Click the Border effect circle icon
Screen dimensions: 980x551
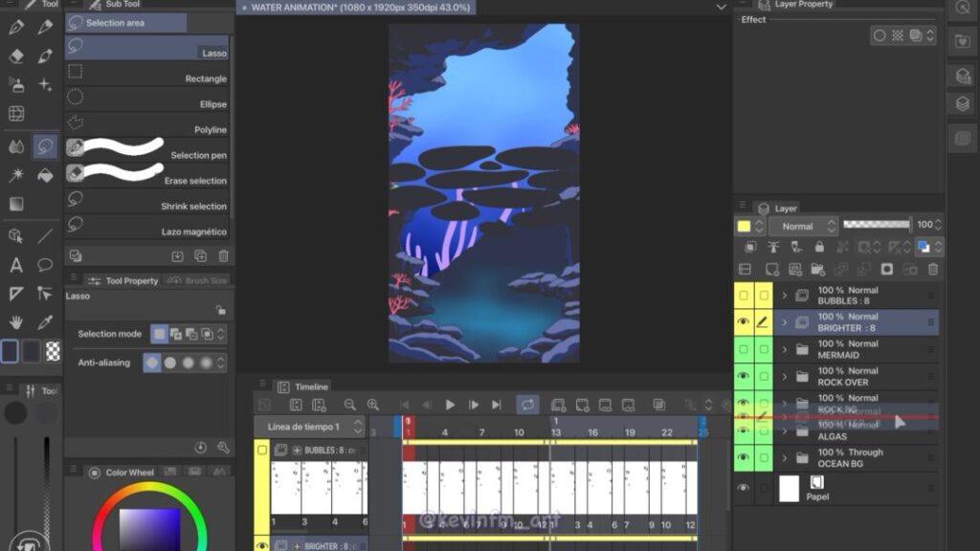(880, 35)
